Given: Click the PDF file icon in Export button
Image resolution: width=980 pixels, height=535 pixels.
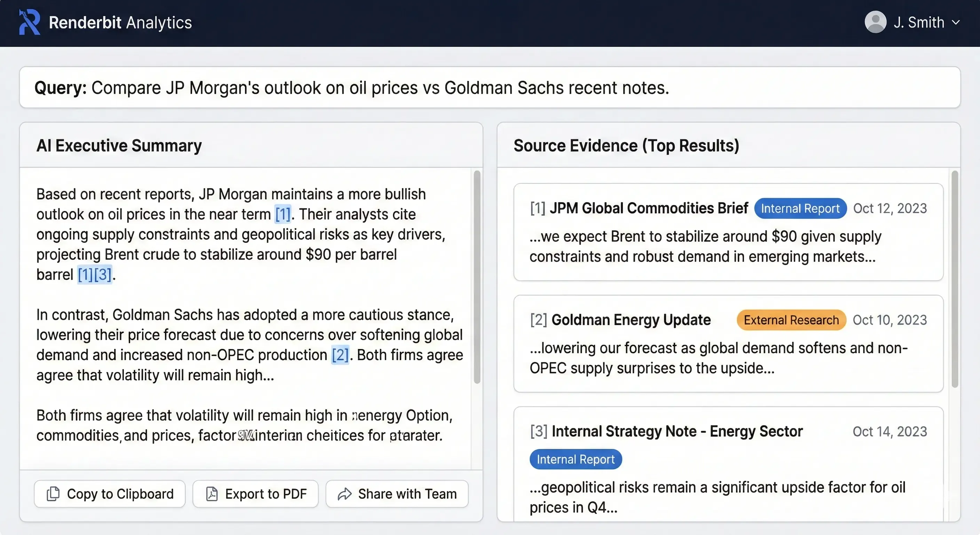Looking at the screenshot, I should point(212,494).
